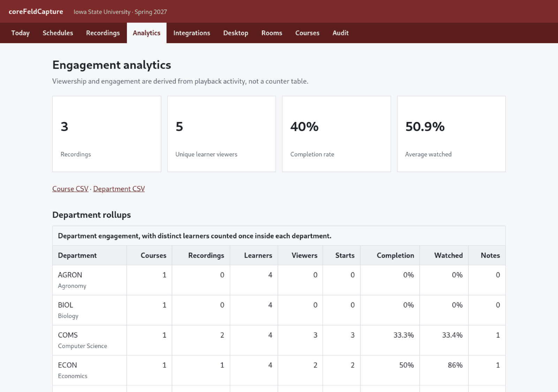View the Audit tab
Image resolution: width=558 pixels, height=392 pixels.
[340, 33]
